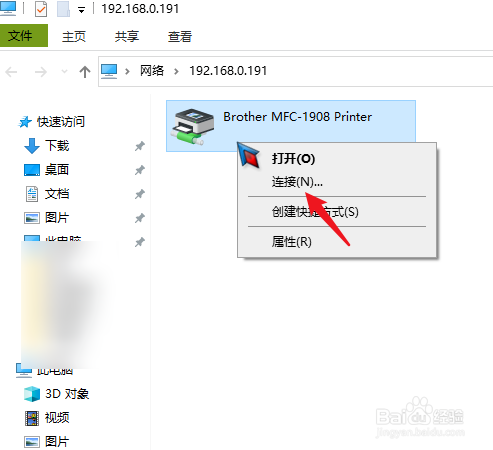Switch to the 查看 ribbon tab
Image resolution: width=493 pixels, height=450 pixels.
click(180, 36)
